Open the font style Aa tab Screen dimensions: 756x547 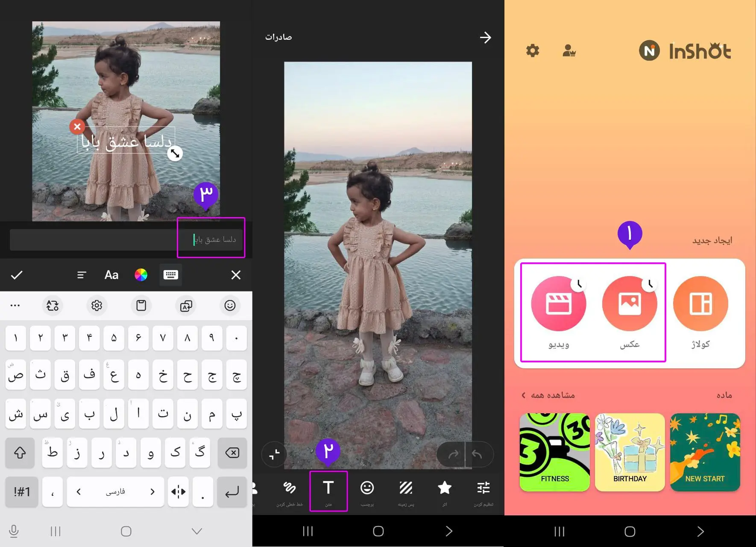[111, 275]
